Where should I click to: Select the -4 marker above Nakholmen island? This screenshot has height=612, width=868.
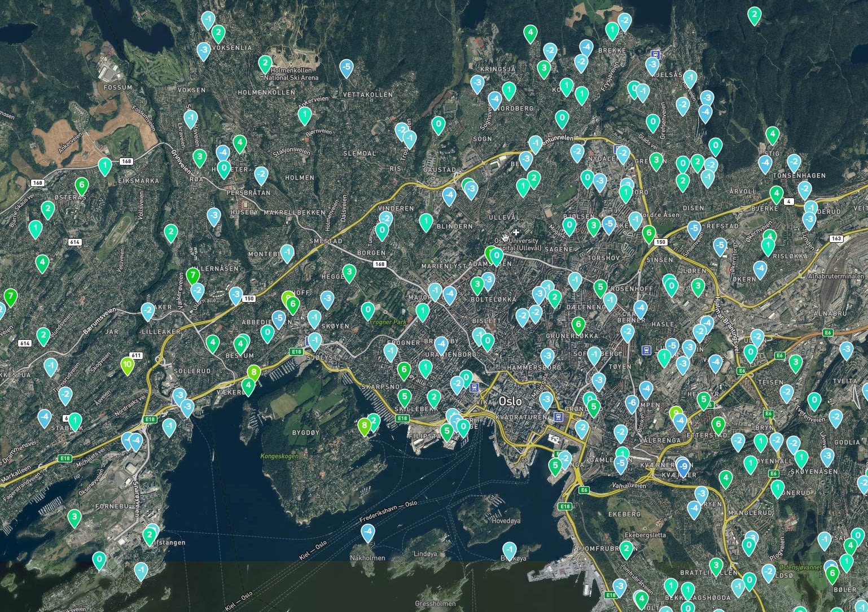tap(368, 532)
